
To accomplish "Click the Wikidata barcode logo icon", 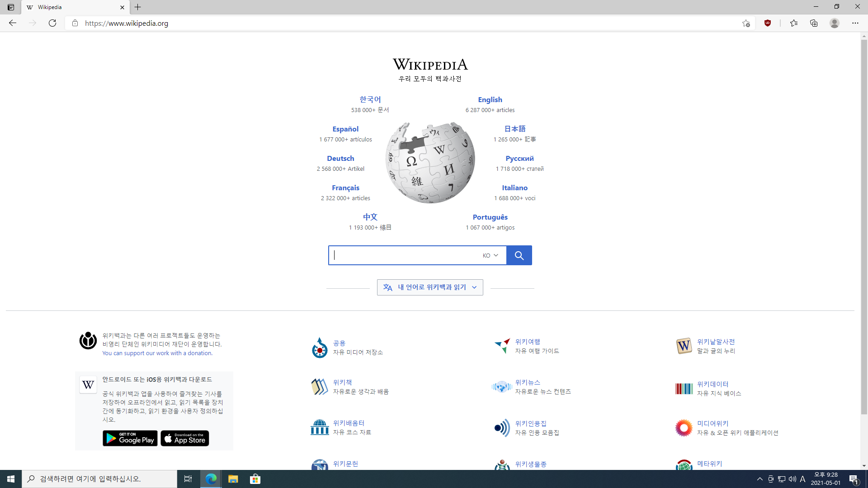I will point(684,389).
